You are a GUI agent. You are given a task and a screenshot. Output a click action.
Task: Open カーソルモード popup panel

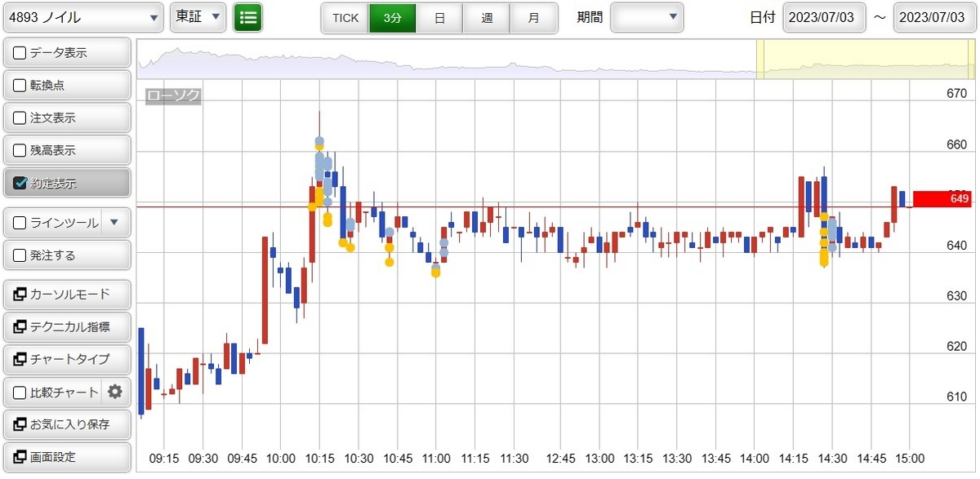67,294
